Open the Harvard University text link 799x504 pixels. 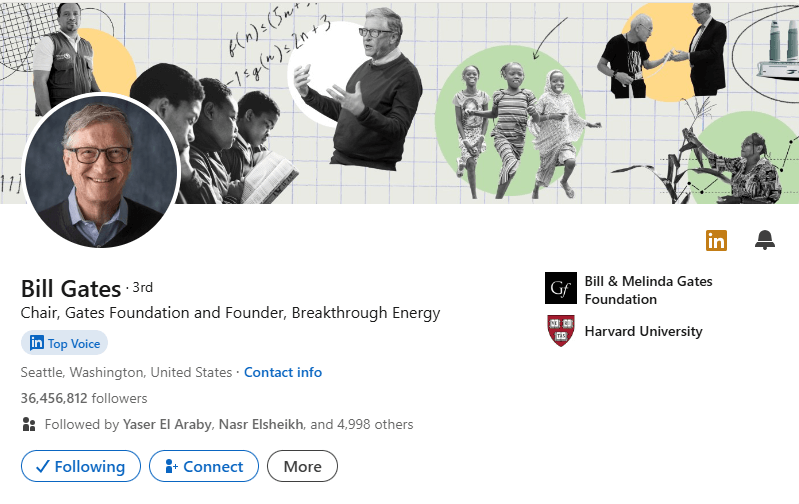[643, 331]
